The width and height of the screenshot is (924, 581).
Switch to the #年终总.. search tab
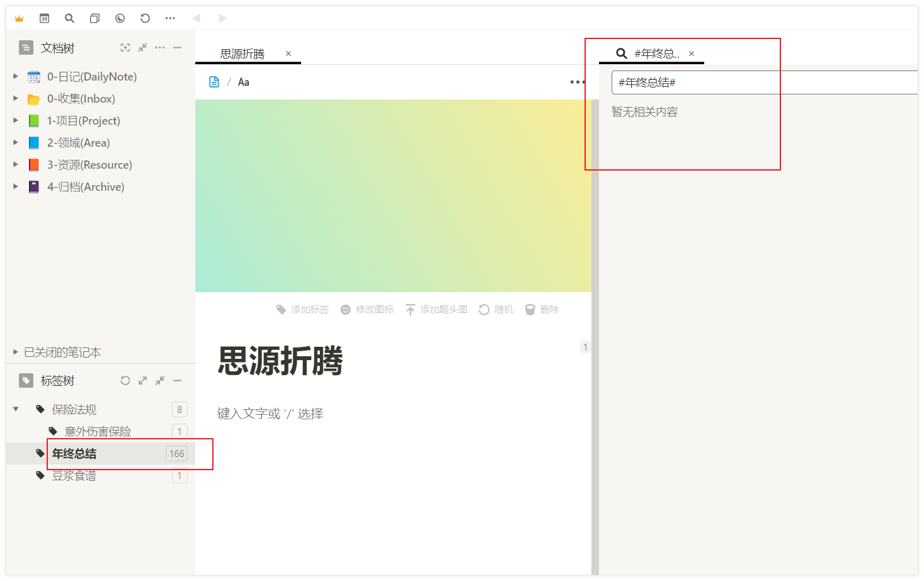[657, 54]
